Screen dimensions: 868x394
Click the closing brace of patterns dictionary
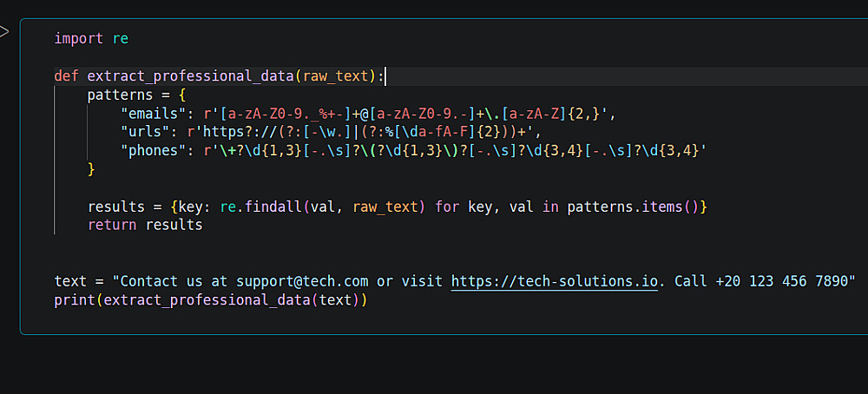point(91,170)
